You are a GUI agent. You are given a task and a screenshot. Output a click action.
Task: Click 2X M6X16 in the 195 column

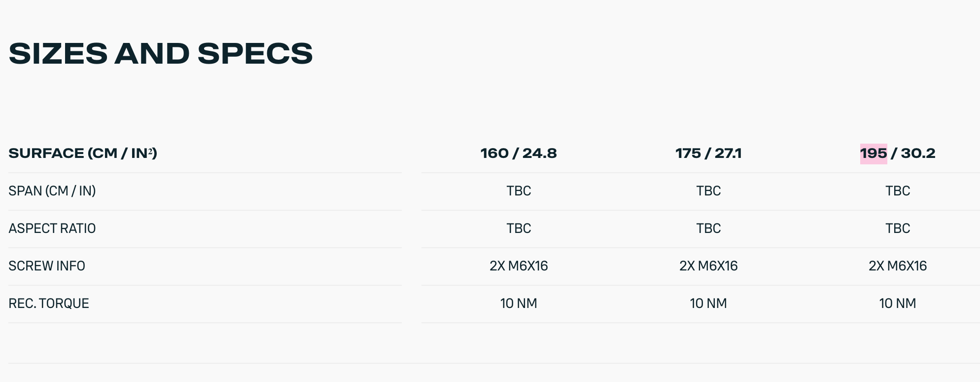tap(898, 266)
